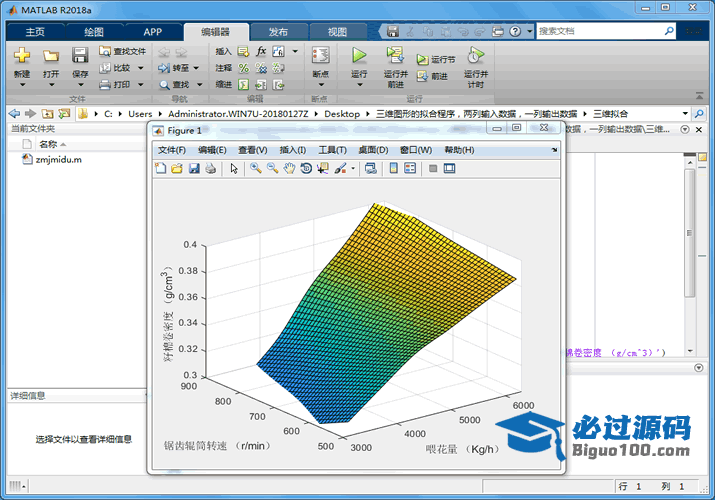Toggle the Insert Colorbar tool

pyautogui.click(x=394, y=168)
